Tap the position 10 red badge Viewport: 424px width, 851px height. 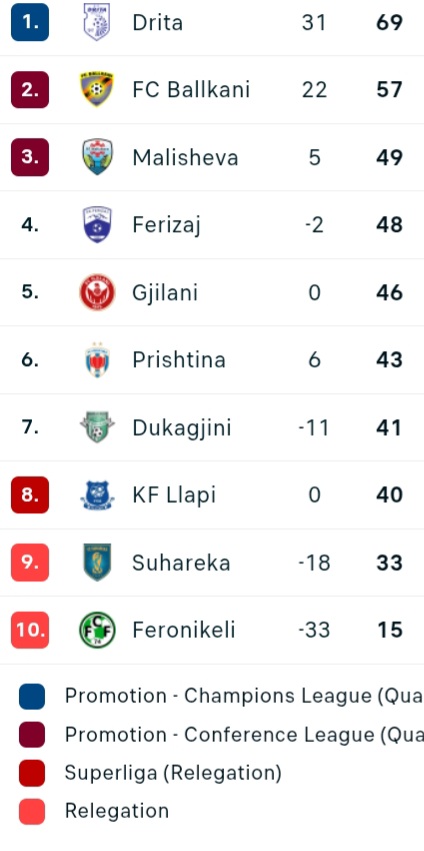(x=30, y=630)
